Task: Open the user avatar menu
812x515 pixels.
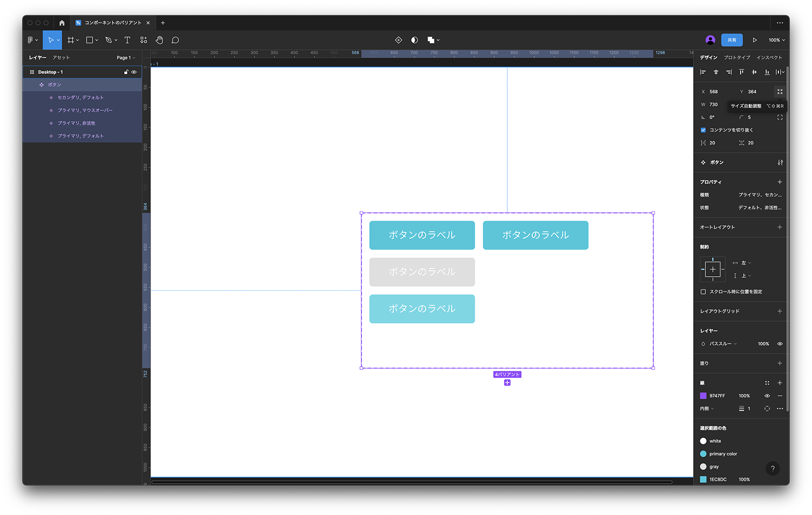Action: pyautogui.click(x=710, y=40)
